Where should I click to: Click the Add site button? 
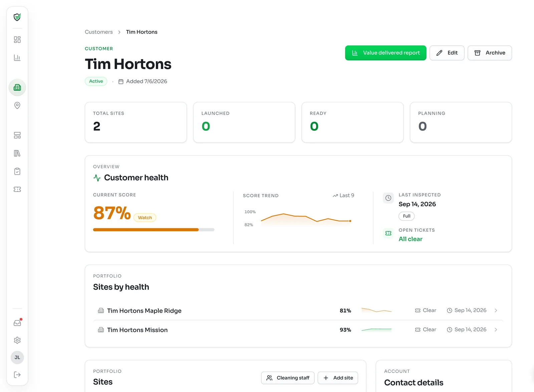point(338,378)
